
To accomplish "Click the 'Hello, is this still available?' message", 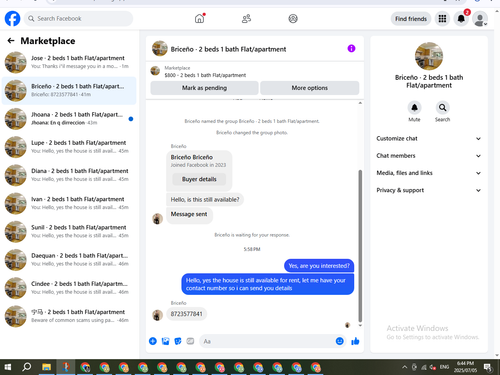I will pyautogui.click(x=205, y=199).
